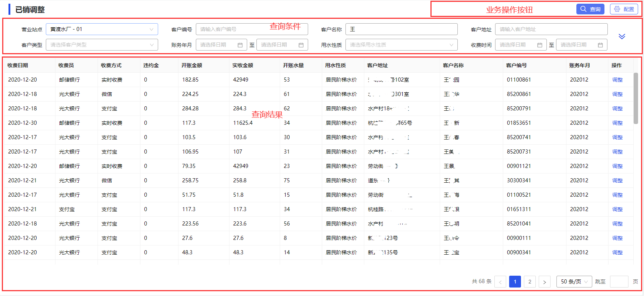Focus the 客户名称 input containing 王

(402, 29)
